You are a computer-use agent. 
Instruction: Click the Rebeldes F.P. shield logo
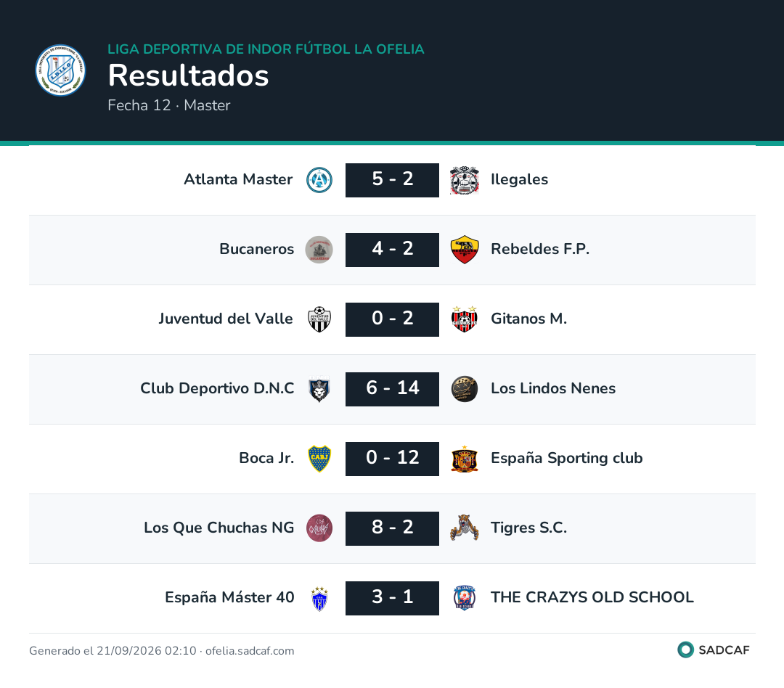point(465,250)
